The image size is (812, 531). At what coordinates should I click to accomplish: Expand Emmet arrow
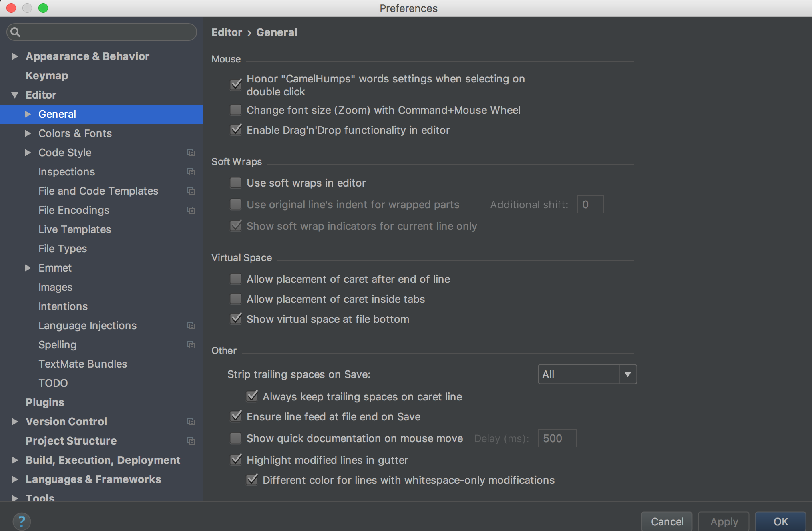click(28, 268)
